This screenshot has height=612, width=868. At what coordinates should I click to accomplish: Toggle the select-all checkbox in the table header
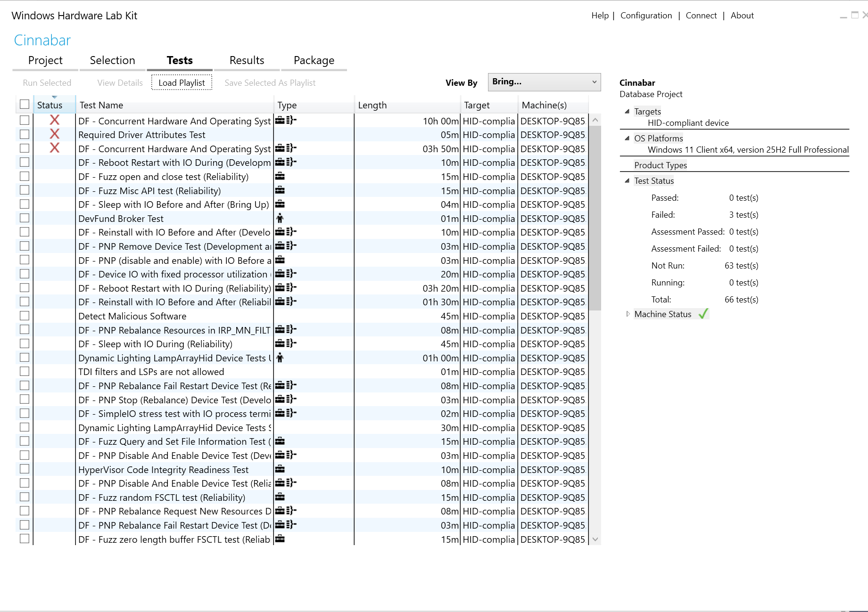click(25, 104)
